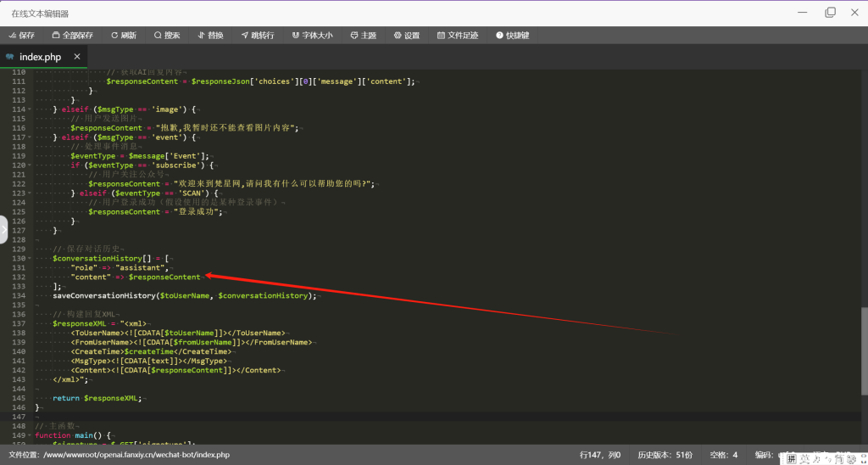Open 文件足迹 (File history) panel
868x465 pixels.
(x=458, y=36)
